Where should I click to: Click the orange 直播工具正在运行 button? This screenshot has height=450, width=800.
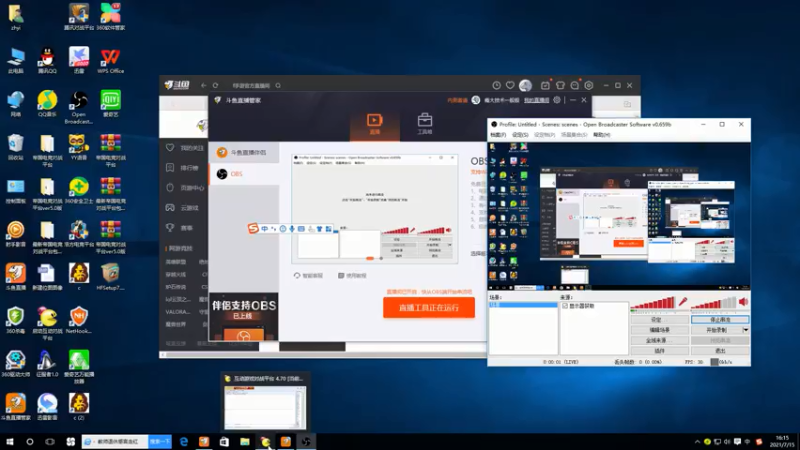point(429,308)
